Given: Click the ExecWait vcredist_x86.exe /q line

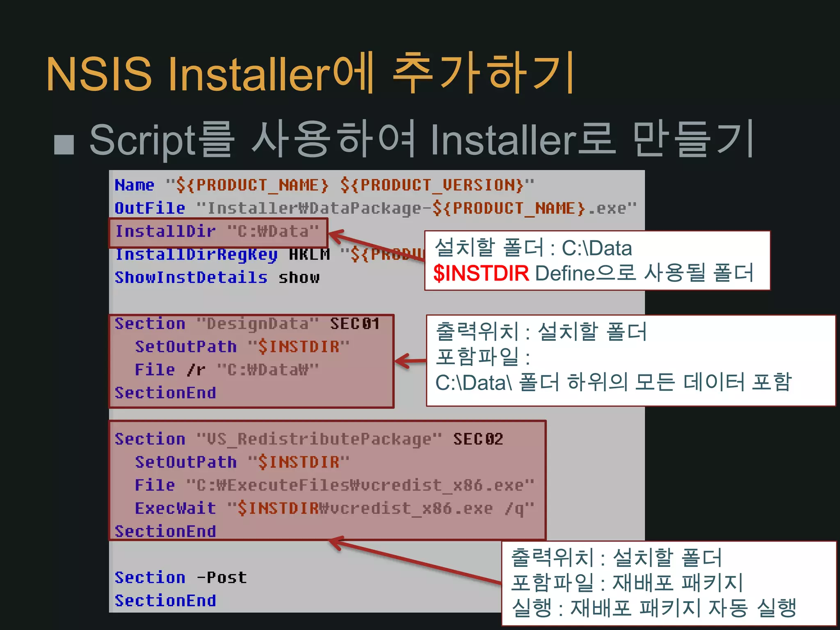Looking at the screenshot, I should [x=335, y=508].
